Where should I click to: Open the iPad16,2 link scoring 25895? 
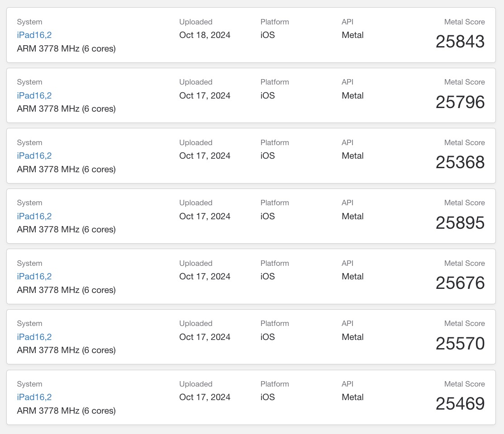(34, 216)
